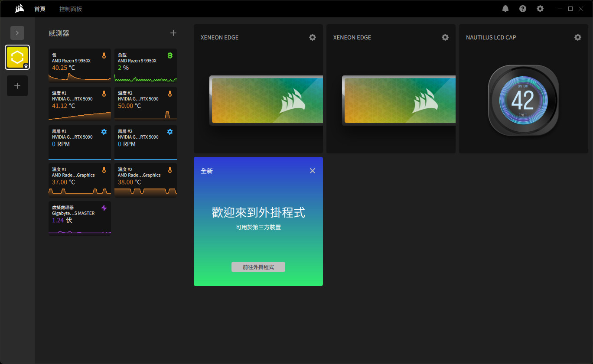Click the Corsair sails logo icon

[x=19, y=9]
